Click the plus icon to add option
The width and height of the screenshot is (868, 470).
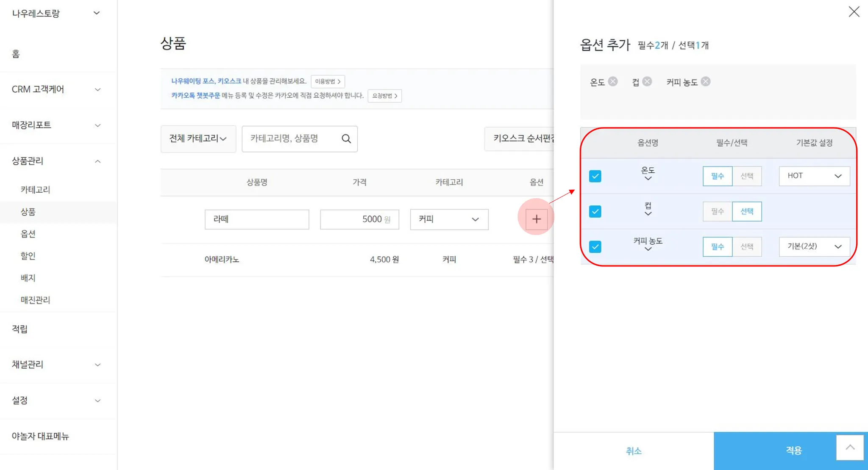point(536,219)
